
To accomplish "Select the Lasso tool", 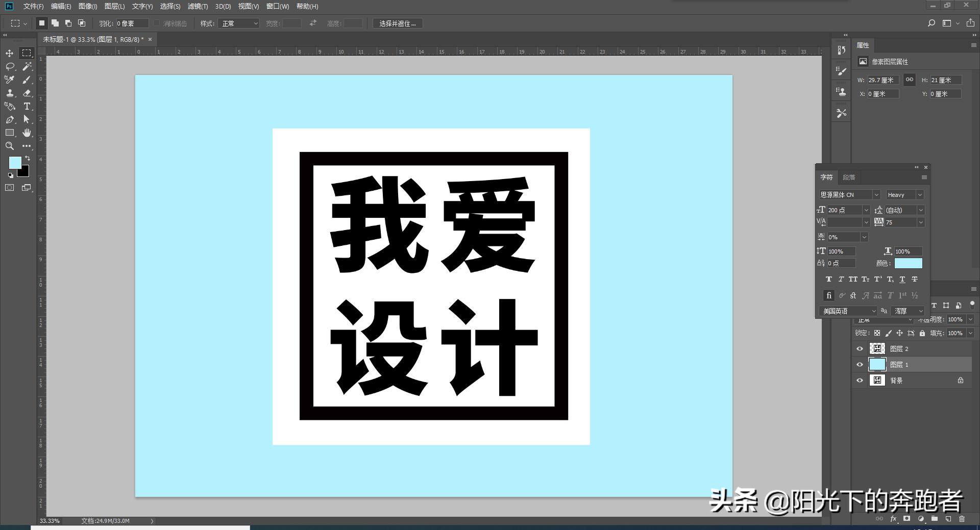I will [x=9, y=66].
